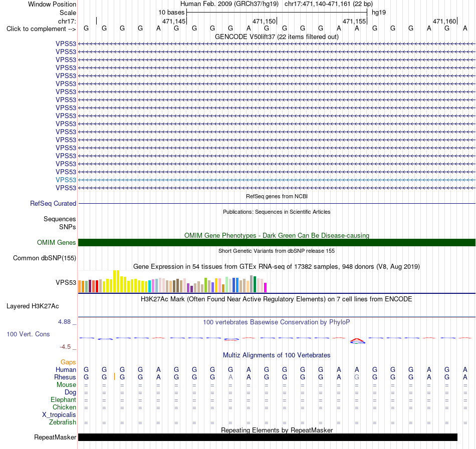Open 'RefSeq genes from NCBI' track title
476x449 pixels.
pos(277,196)
